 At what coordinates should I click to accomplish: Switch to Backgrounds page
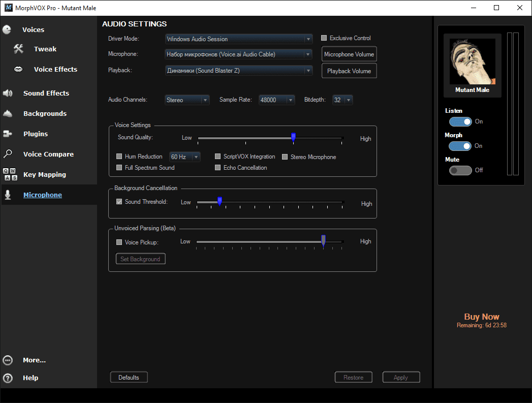45,113
